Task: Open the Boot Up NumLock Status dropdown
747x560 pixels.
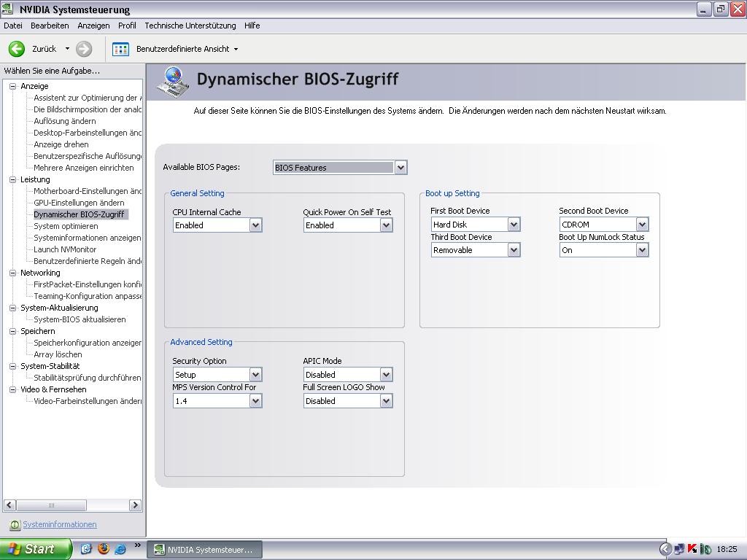Action: 642,250
